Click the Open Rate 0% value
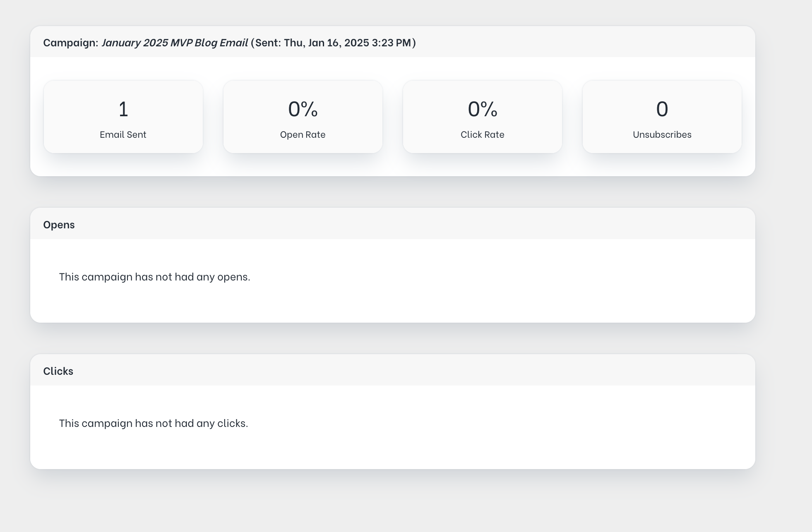Image resolution: width=812 pixels, height=532 pixels. click(x=303, y=109)
